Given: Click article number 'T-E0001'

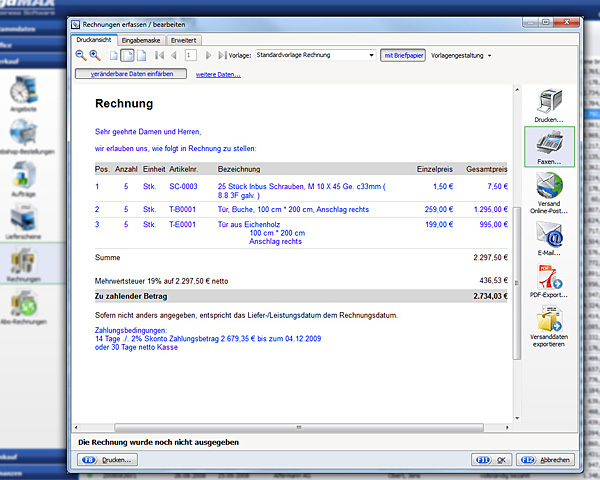Looking at the screenshot, I should [183, 224].
